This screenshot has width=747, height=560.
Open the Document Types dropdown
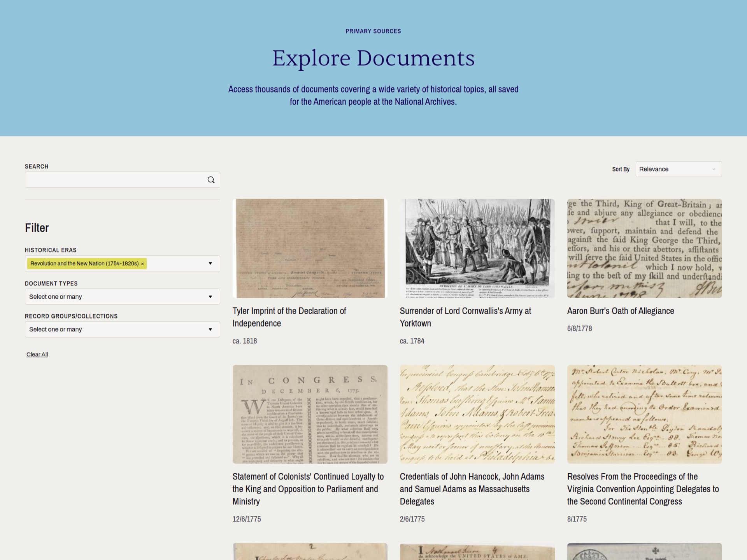(x=123, y=297)
